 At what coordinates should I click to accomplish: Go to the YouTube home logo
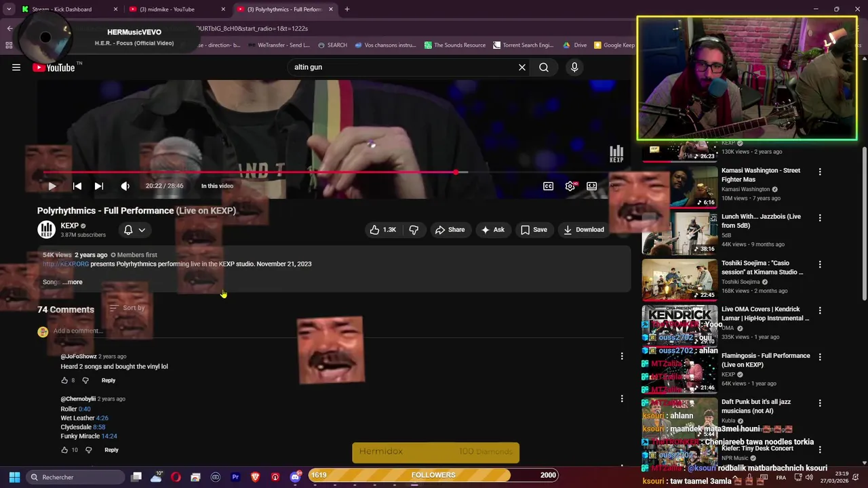click(x=54, y=67)
